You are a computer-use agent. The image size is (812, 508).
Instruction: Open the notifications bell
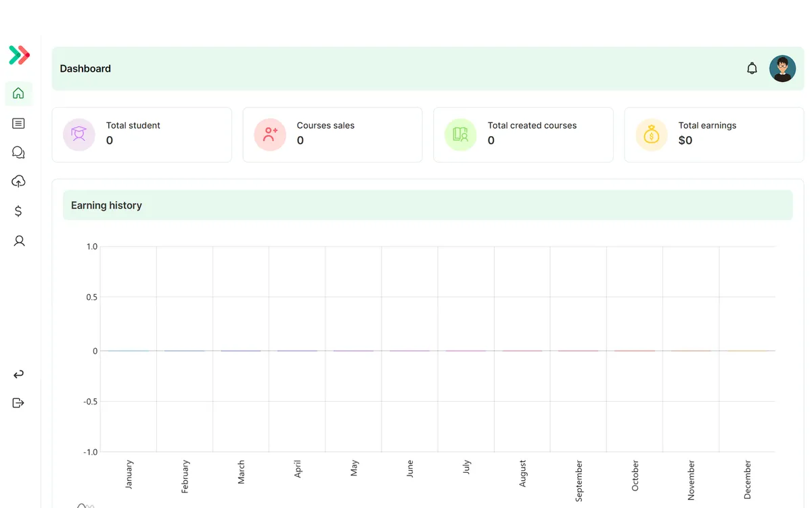(752, 68)
